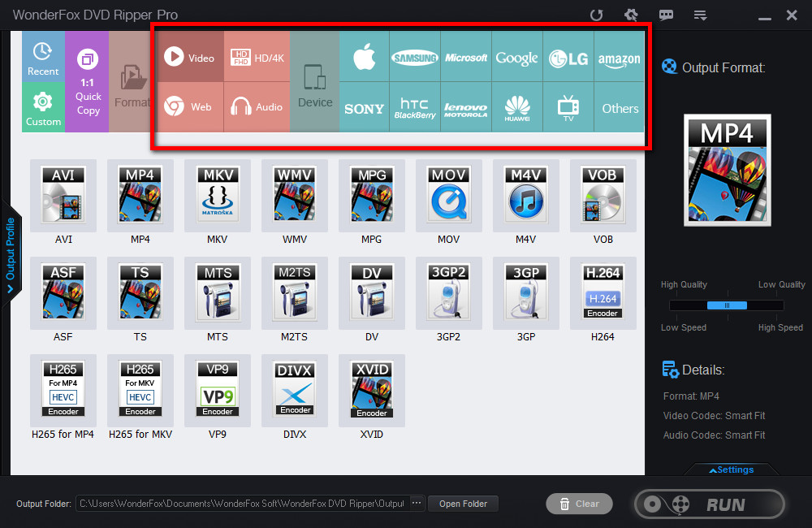Choose the MKV format profile
The width and height of the screenshot is (812, 528).
(217, 195)
